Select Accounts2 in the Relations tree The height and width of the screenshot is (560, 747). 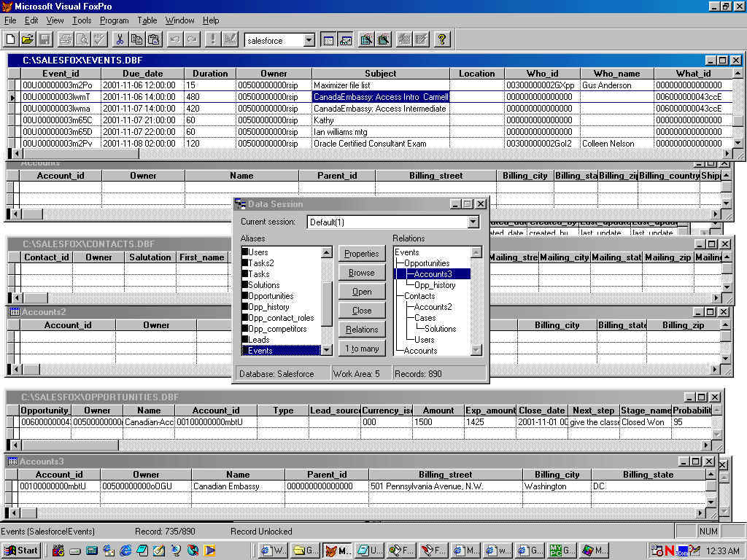point(433,307)
